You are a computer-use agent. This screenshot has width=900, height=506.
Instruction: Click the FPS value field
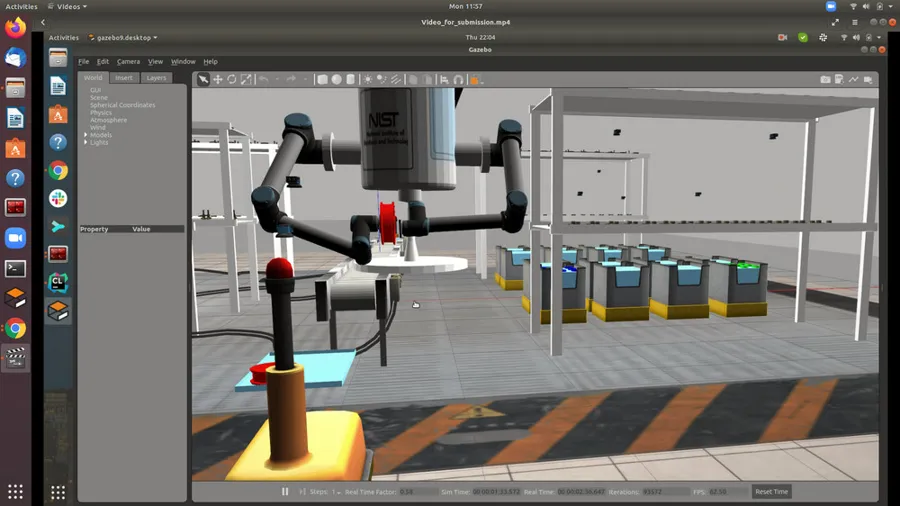point(727,492)
